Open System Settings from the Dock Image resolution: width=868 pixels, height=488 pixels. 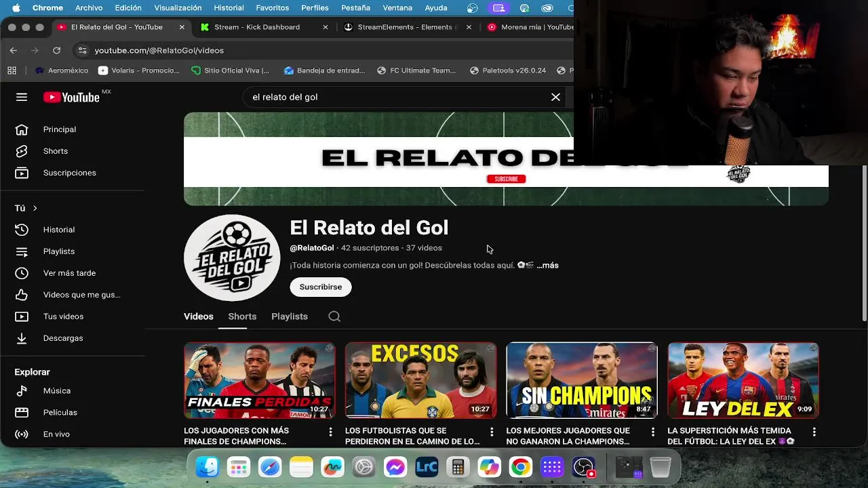pyautogui.click(x=363, y=467)
